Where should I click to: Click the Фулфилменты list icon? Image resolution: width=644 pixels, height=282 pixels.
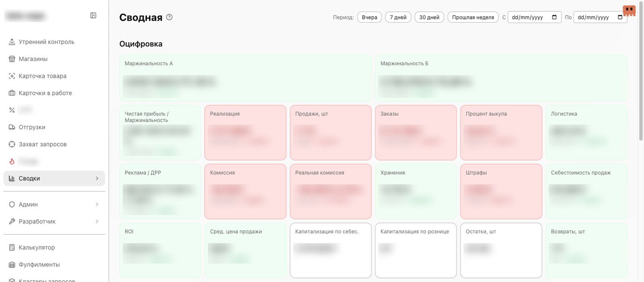point(12,264)
